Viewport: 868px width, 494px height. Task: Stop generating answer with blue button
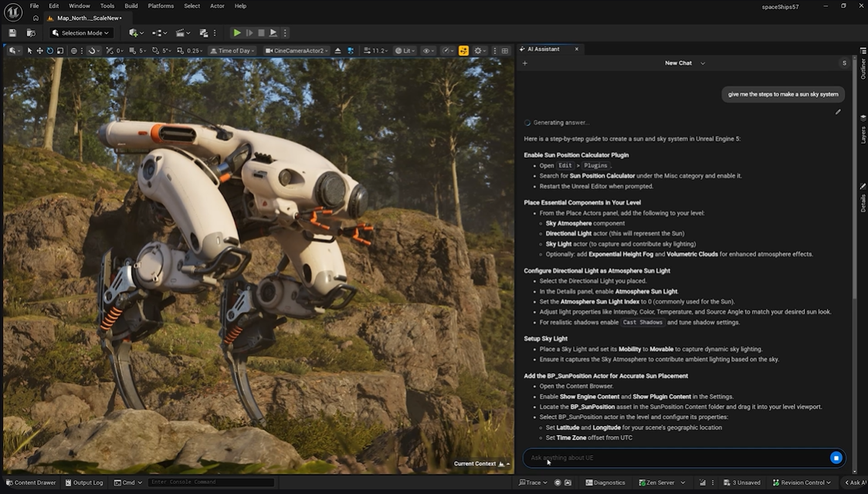[836, 458]
